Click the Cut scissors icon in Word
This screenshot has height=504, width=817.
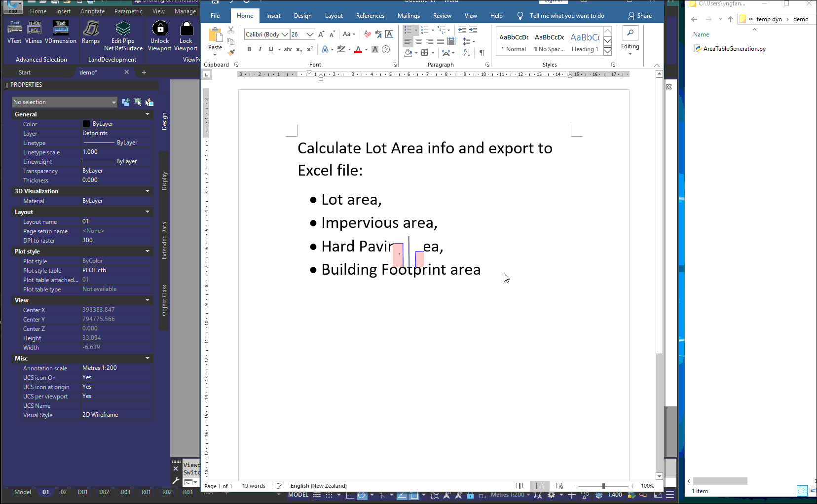(x=231, y=30)
